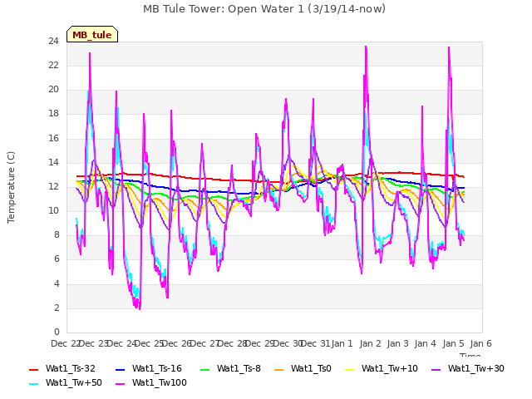Click the Dec 22 x-axis tick label
The image size is (532, 399).
(66, 343)
